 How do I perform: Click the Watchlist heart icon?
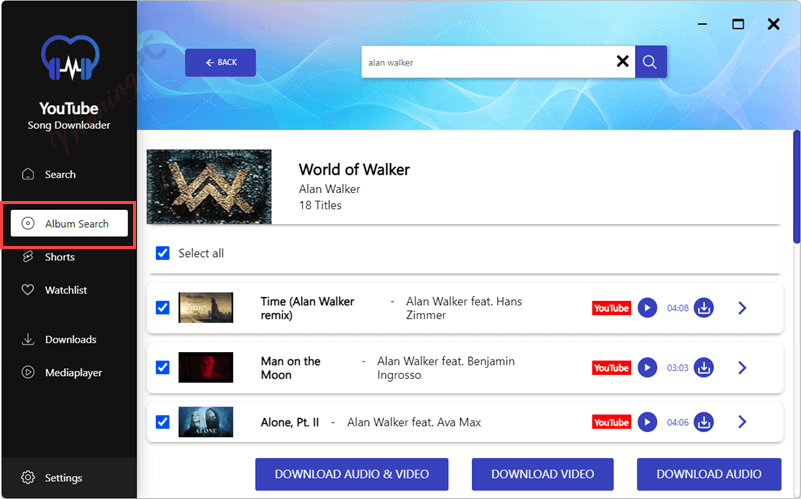point(28,290)
